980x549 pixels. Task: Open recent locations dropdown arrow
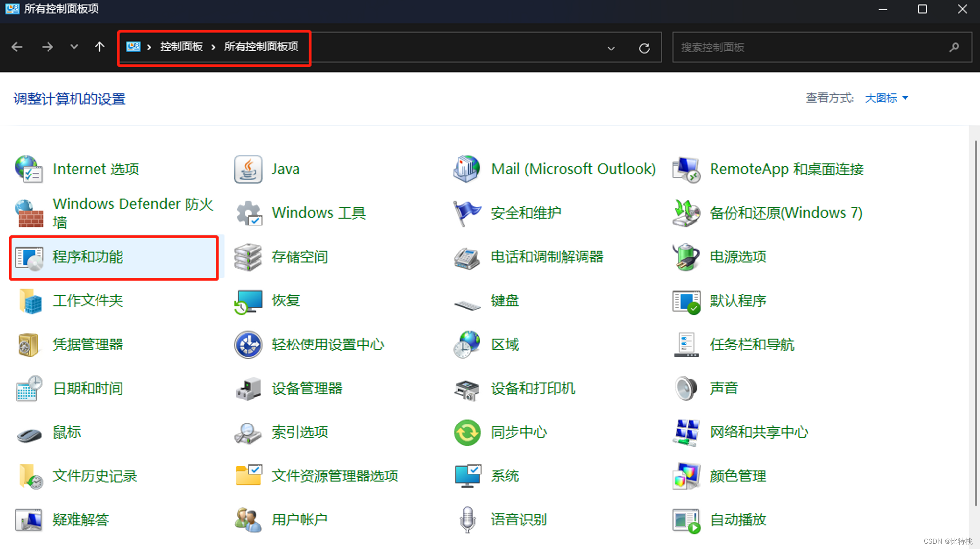pos(74,47)
